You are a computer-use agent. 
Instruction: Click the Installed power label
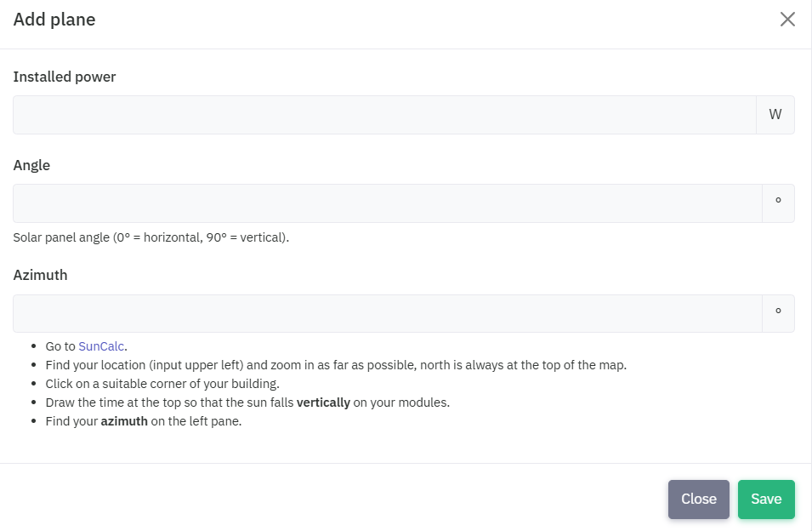pyautogui.click(x=65, y=77)
